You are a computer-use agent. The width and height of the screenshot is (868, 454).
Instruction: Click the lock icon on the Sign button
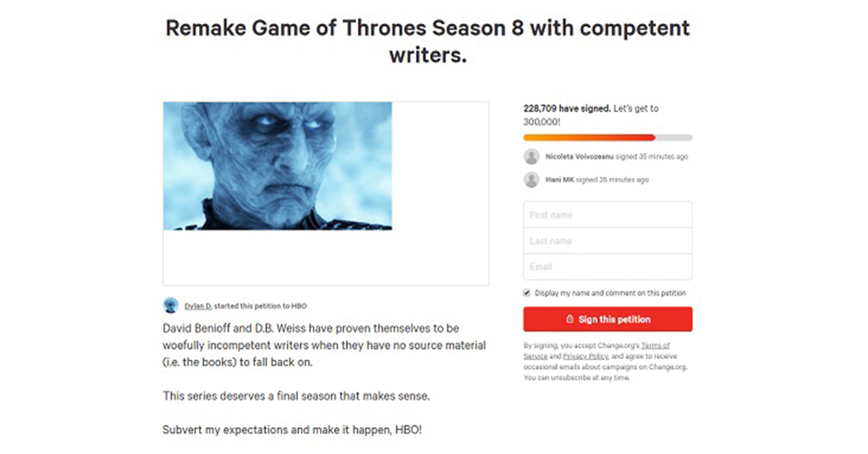click(570, 320)
